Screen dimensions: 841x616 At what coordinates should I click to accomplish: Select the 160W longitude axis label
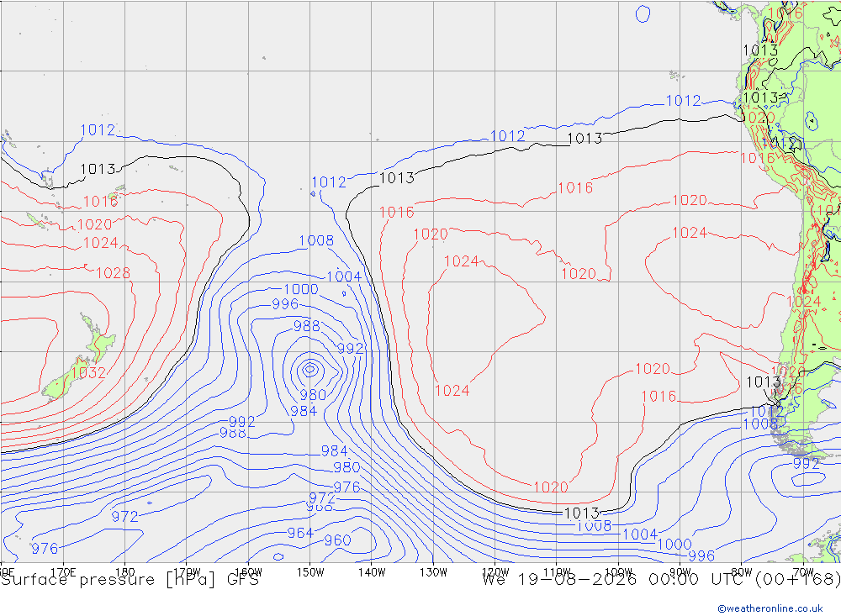tap(248, 572)
